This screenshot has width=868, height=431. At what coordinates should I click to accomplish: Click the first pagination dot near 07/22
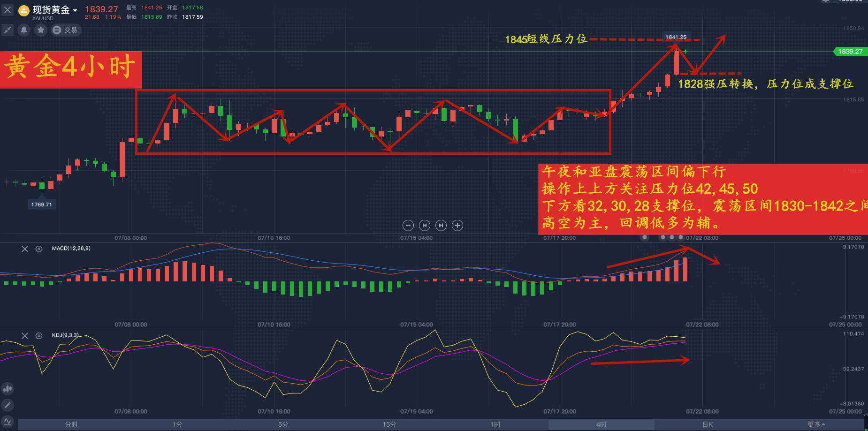(645, 237)
